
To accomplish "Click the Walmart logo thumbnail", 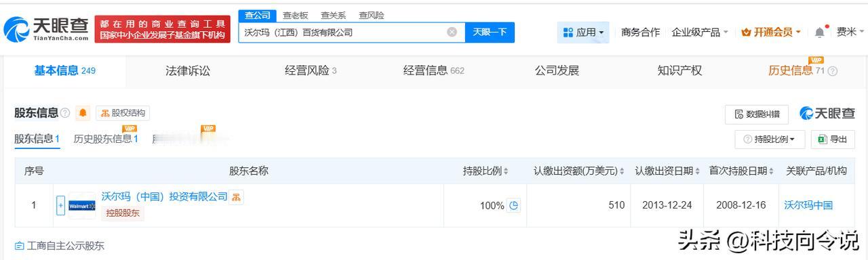I will click(x=82, y=206).
